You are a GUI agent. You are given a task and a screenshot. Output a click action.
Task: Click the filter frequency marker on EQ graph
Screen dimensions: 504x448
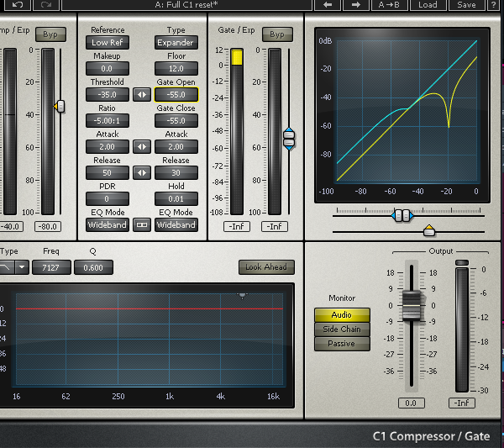tap(243, 294)
